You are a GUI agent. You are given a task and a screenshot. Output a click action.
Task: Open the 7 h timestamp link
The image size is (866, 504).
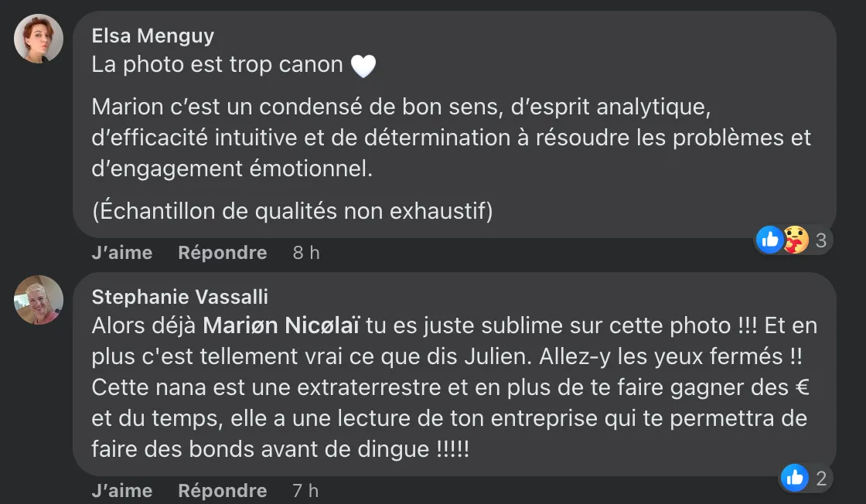click(305, 490)
